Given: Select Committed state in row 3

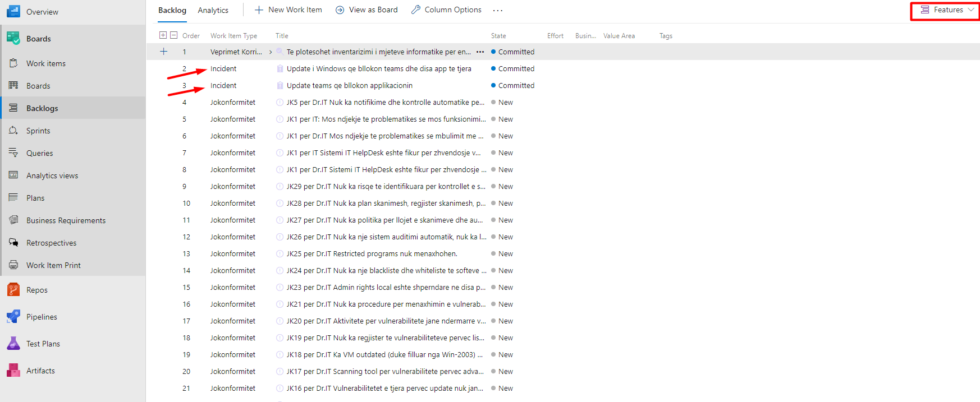Looking at the screenshot, I should coord(513,86).
